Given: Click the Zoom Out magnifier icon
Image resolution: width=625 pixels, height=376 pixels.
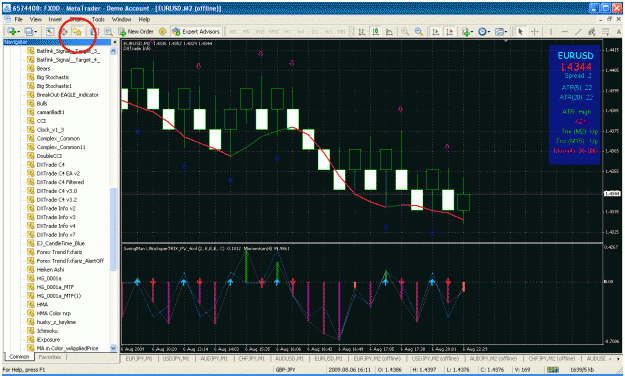Looking at the screenshot, I should 419,31.
